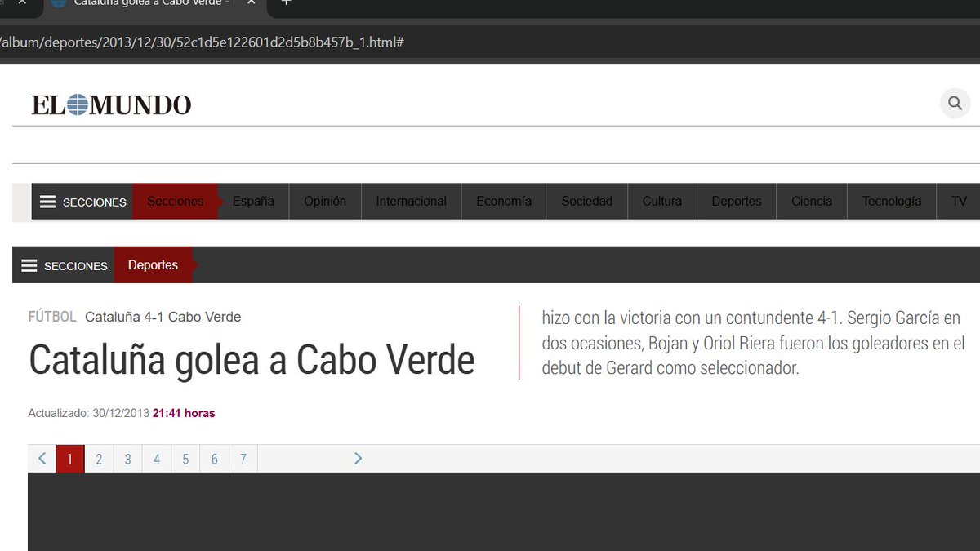
Task: Click the Cataluña 4-1 Cabo Verde subtitle
Action: (x=163, y=317)
